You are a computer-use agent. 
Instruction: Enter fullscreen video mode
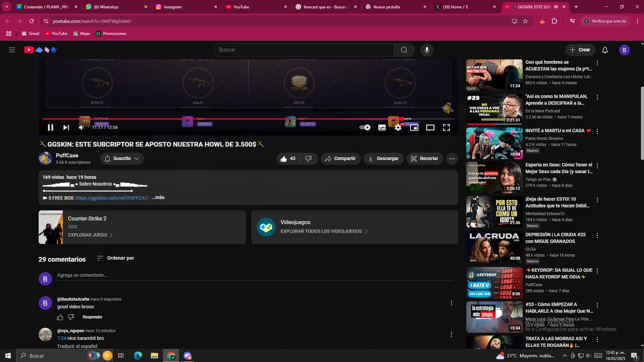[x=446, y=128]
